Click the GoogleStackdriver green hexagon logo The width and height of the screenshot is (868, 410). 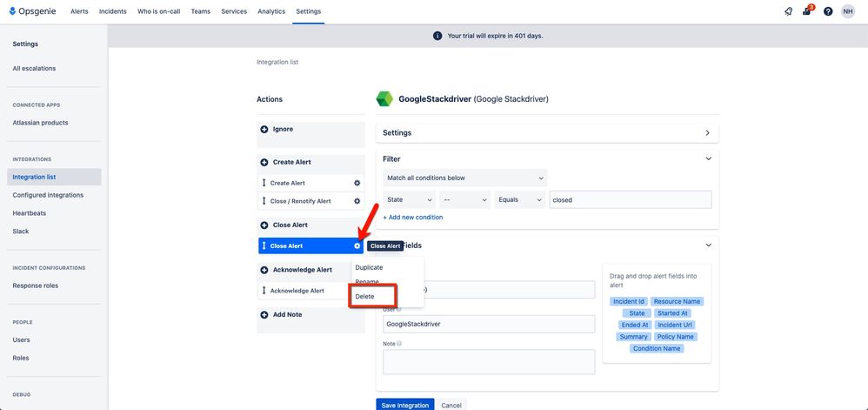pyautogui.click(x=384, y=99)
